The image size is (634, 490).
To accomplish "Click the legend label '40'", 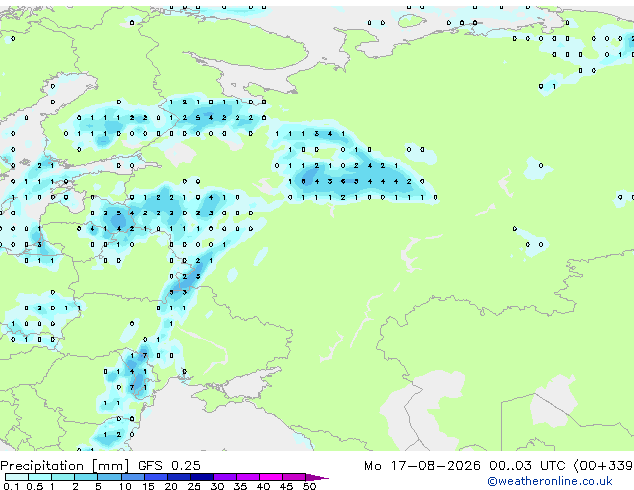I will coord(263,486).
